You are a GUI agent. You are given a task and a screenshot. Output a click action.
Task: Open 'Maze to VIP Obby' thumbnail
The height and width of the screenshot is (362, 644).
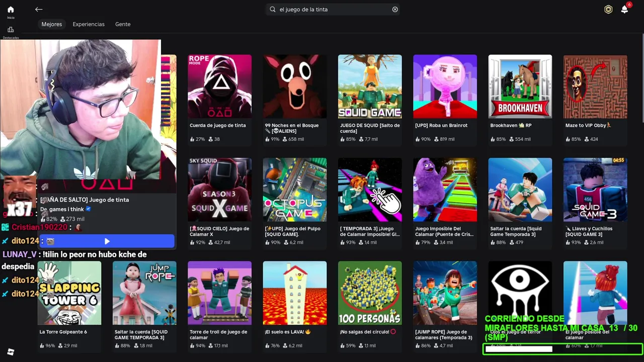595,86
